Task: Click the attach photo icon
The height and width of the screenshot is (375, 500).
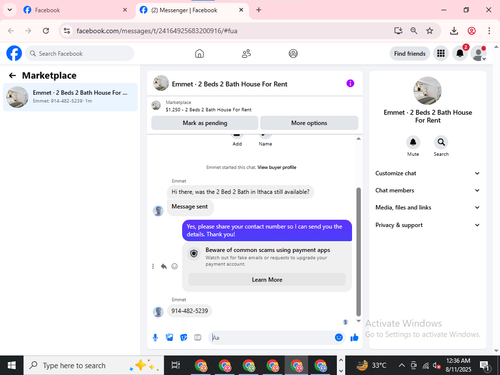Action: pos(169,338)
